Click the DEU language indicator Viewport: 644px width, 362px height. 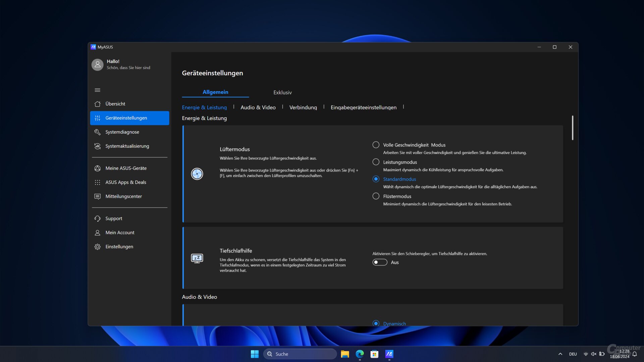point(573,354)
